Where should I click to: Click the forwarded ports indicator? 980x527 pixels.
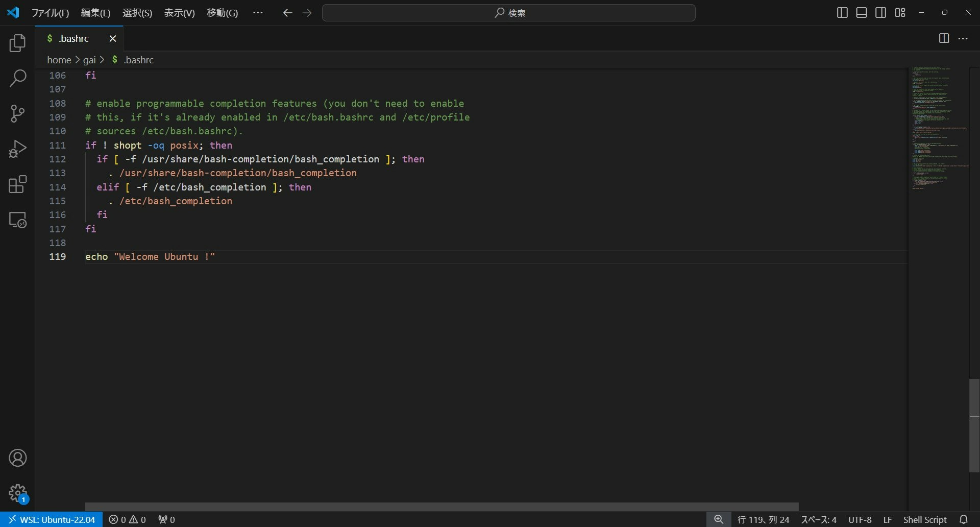pos(166,519)
